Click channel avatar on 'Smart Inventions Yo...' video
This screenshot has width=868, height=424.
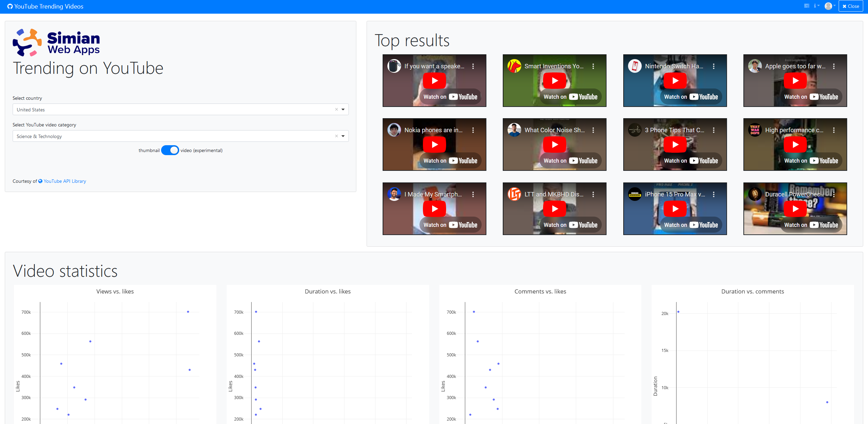[x=514, y=66]
